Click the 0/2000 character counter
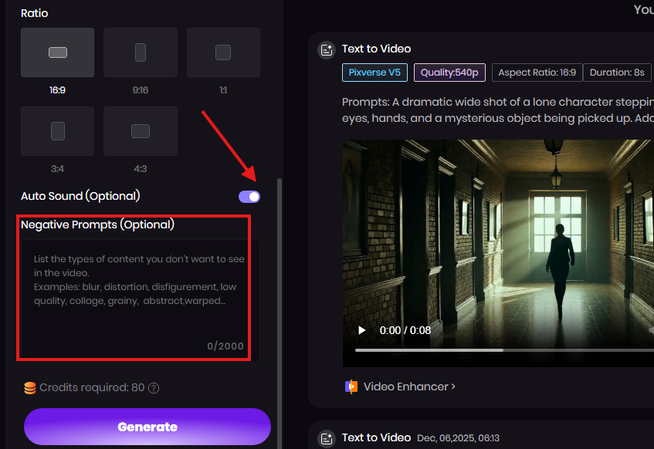 click(225, 346)
